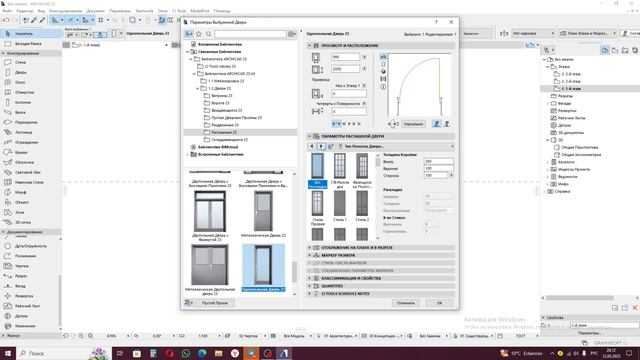Toggle folder view button at top-left of dialog

(189, 34)
